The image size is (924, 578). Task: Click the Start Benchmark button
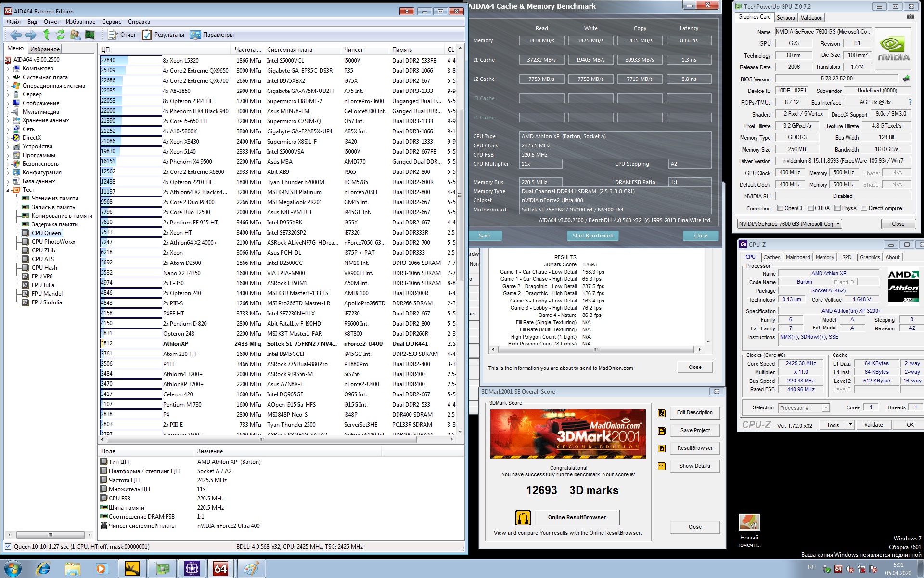click(x=592, y=236)
